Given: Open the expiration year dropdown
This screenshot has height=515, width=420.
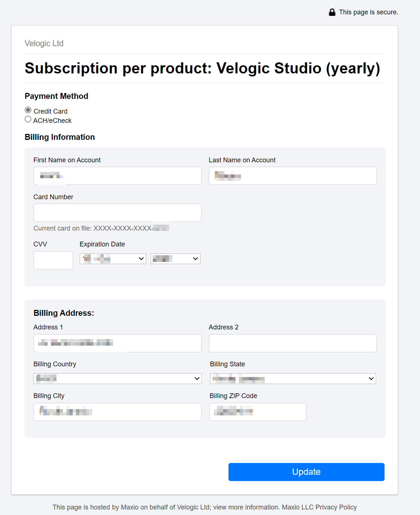Looking at the screenshot, I should pyautogui.click(x=175, y=259).
